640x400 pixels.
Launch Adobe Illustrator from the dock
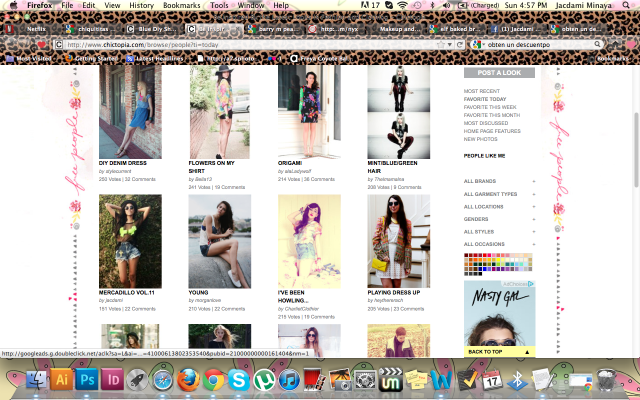(x=61, y=380)
